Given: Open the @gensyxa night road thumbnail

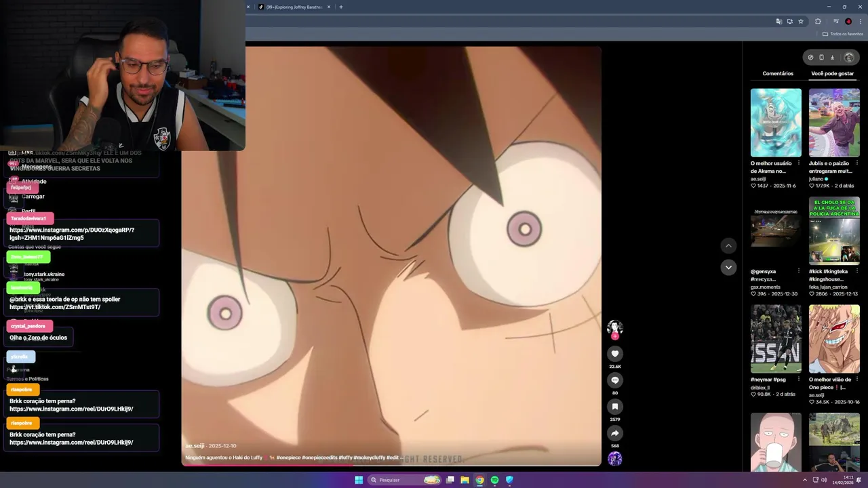Looking at the screenshot, I should coord(776,230).
